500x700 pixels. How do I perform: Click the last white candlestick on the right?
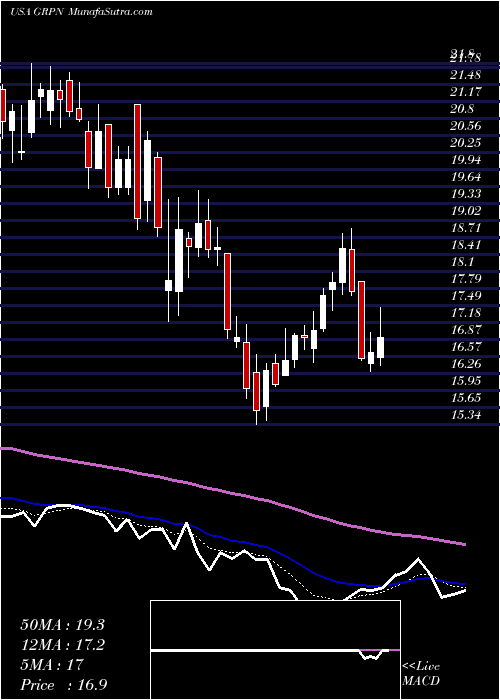tap(380, 347)
